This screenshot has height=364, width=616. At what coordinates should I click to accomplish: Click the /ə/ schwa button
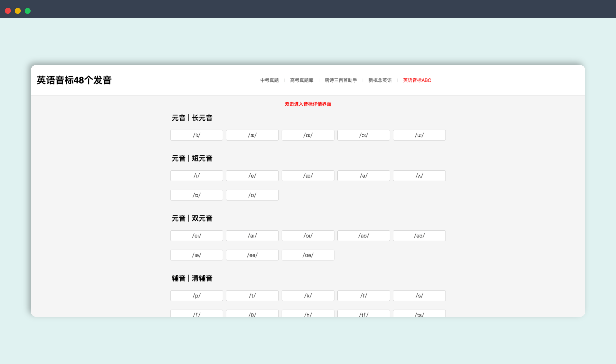tap(363, 176)
